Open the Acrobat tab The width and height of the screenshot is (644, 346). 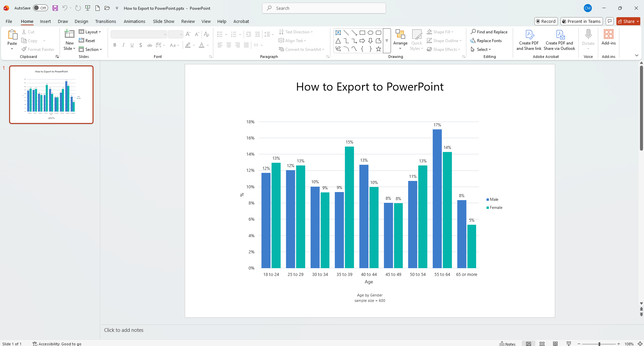pyautogui.click(x=241, y=21)
